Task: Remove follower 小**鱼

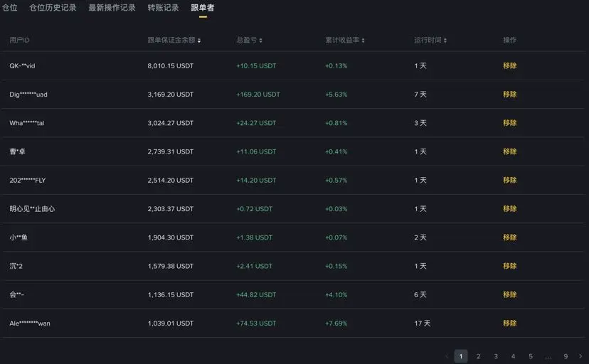Action: (510, 237)
